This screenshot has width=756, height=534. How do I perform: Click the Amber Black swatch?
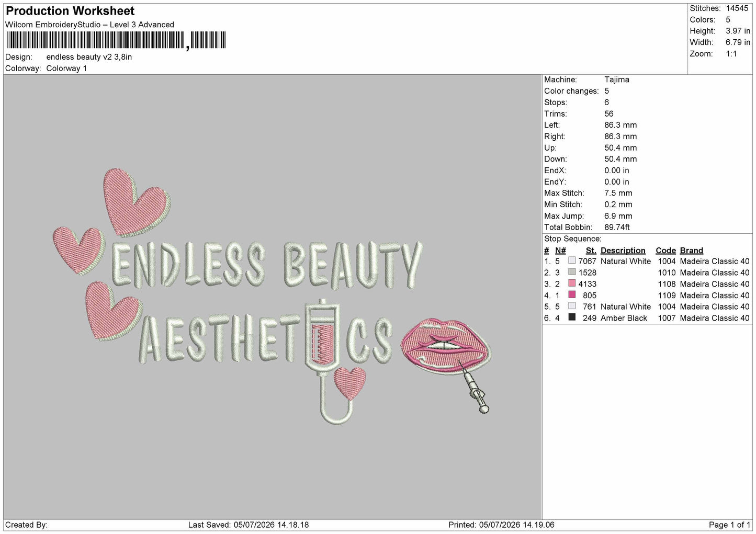pyautogui.click(x=572, y=317)
